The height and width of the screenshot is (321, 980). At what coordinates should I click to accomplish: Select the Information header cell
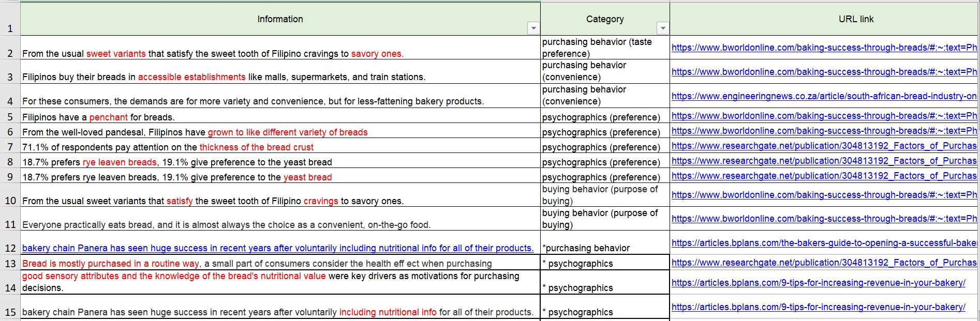tap(280, 19)
